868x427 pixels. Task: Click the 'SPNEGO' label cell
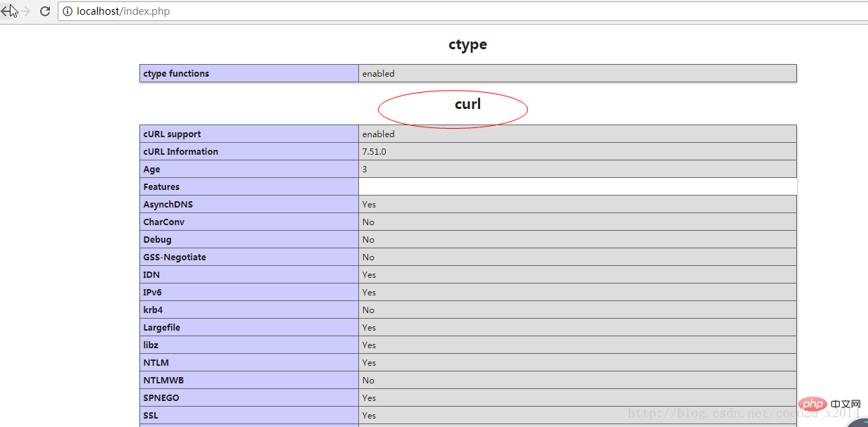[x=249, y=397]
